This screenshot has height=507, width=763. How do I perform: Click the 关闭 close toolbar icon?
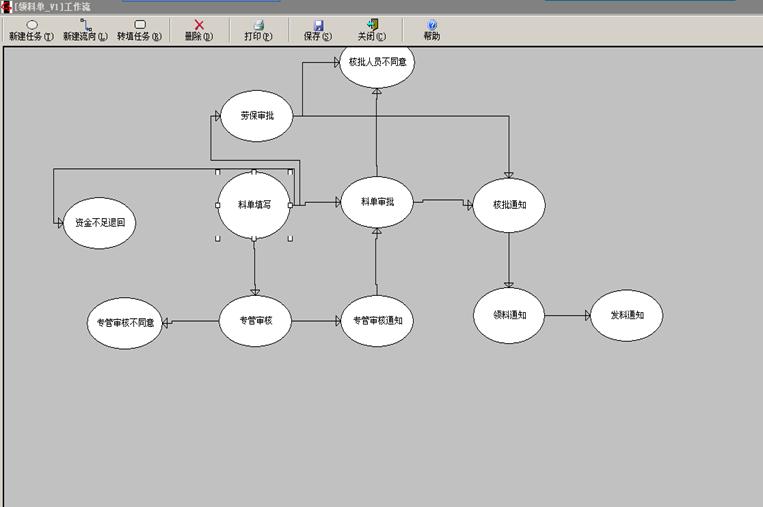point(372,25)
